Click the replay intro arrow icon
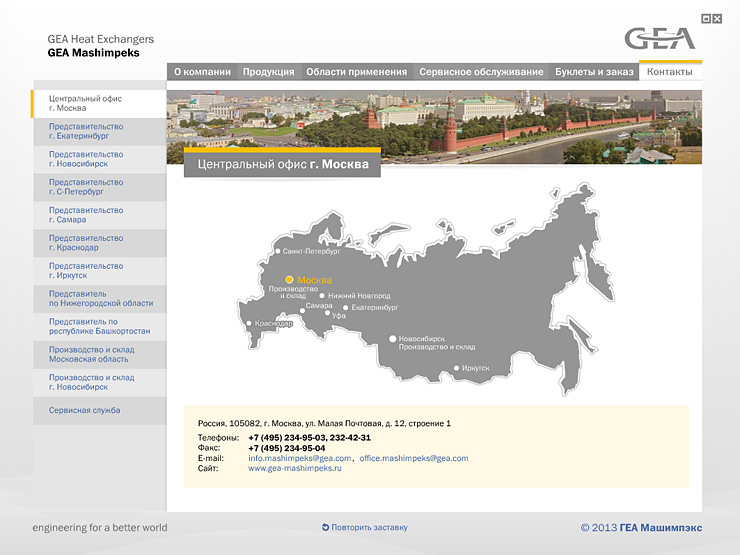Screen dimensions: 740x555 (325, 527)
